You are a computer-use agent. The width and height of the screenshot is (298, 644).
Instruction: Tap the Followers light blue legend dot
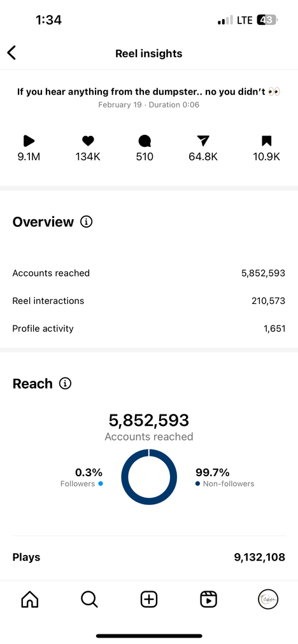(101, 484)
